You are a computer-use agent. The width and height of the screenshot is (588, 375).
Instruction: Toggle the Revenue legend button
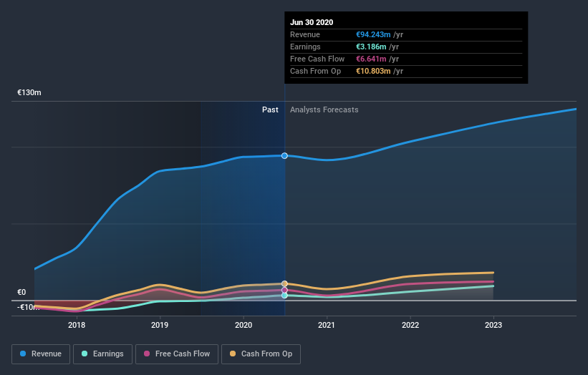pos(41,354)
